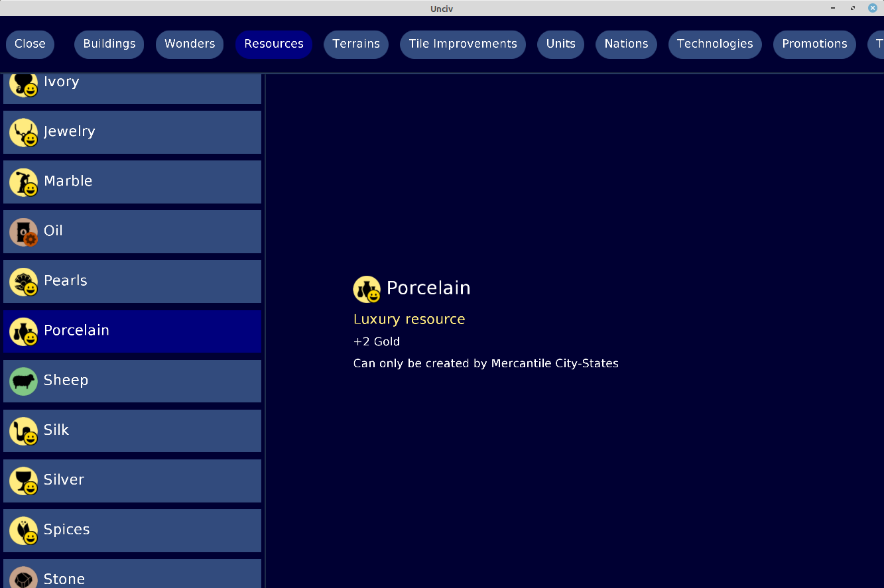Select the Marble entry label
The height and width of the screenshot is (588, 884).
click(x=68, y=181)
